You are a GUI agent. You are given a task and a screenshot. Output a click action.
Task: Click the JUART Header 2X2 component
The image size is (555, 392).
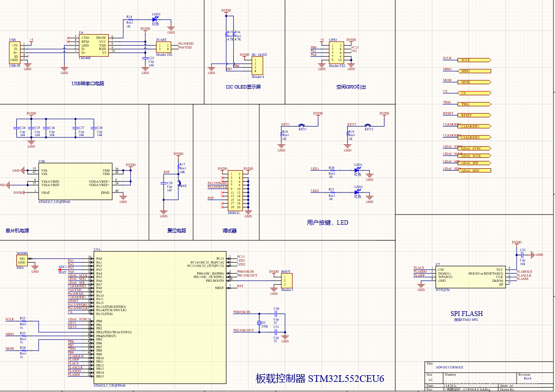pyautogui.click(x=164, y=48)
